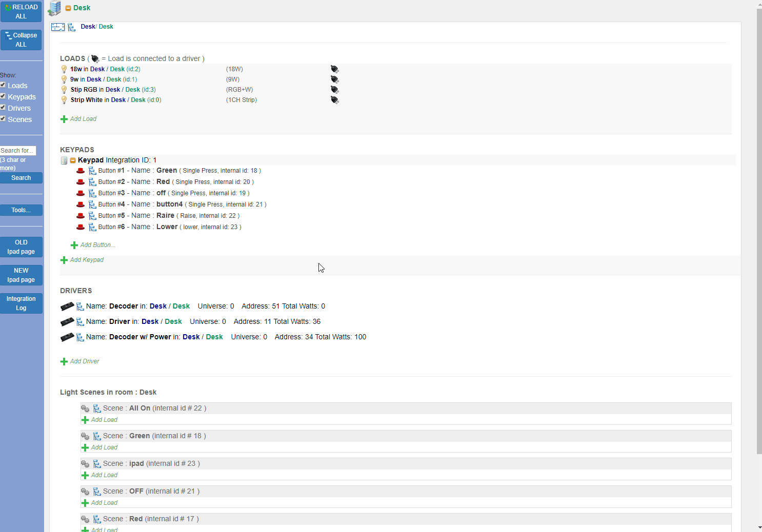762x532 pixels.
Task: Click the Decoder w/ Power driver name
Action: (140, 337)
